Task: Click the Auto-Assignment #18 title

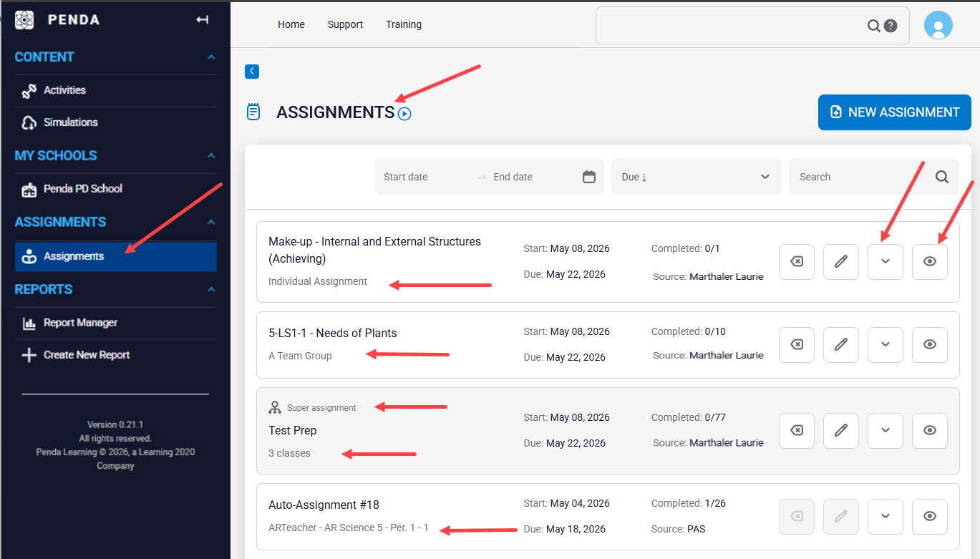Action: (324, 505)
